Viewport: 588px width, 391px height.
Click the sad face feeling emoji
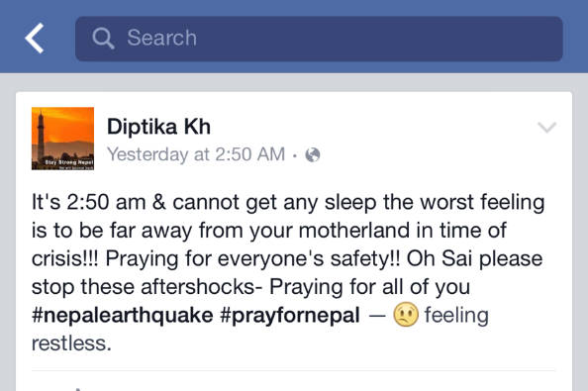[x=406, y=314]
